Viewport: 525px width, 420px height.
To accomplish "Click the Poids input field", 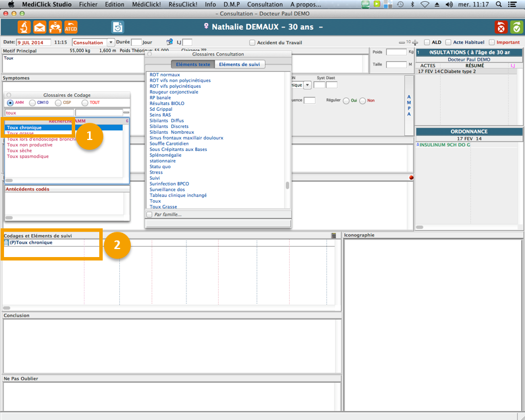I will (396, 52).
